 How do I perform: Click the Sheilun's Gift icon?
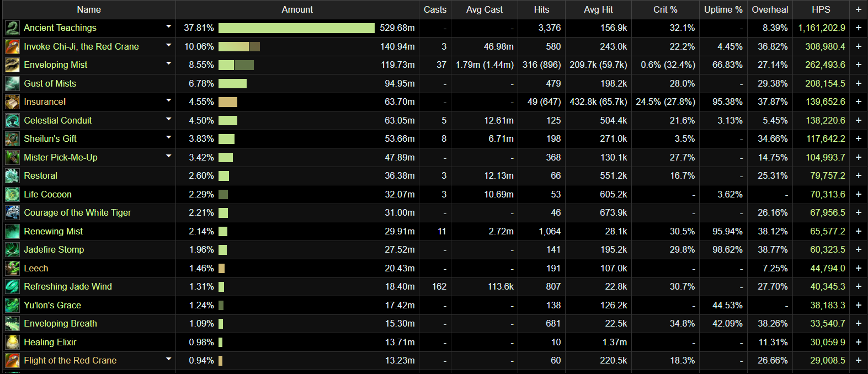point(12,139)
